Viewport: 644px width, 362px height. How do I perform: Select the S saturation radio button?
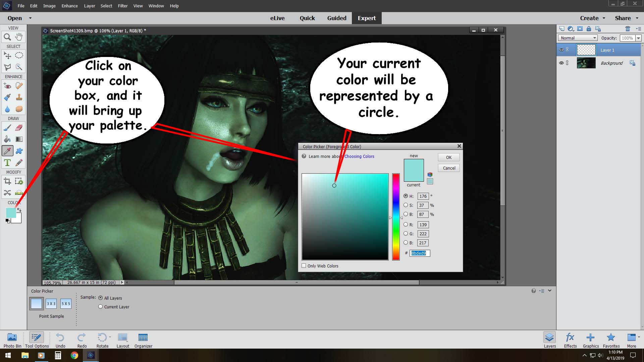pos(406,205)
